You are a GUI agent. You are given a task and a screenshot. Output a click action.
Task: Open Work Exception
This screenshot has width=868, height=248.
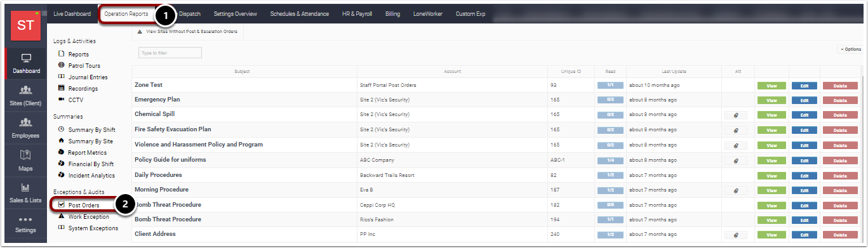point(83,217)
